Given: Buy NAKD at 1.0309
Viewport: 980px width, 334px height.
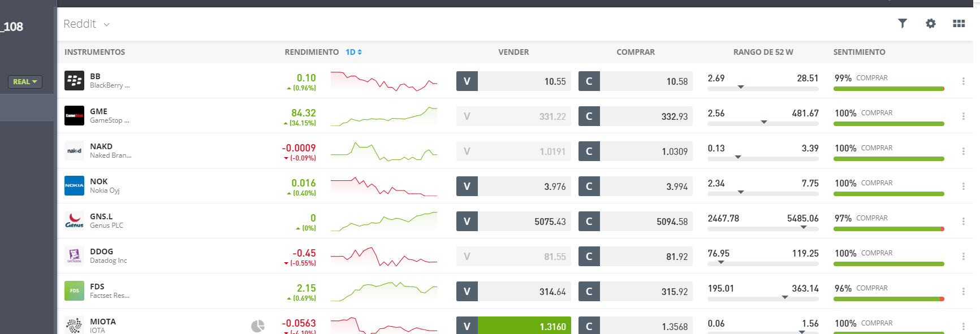Looking at the screenshot, I should tap(636, 151).
